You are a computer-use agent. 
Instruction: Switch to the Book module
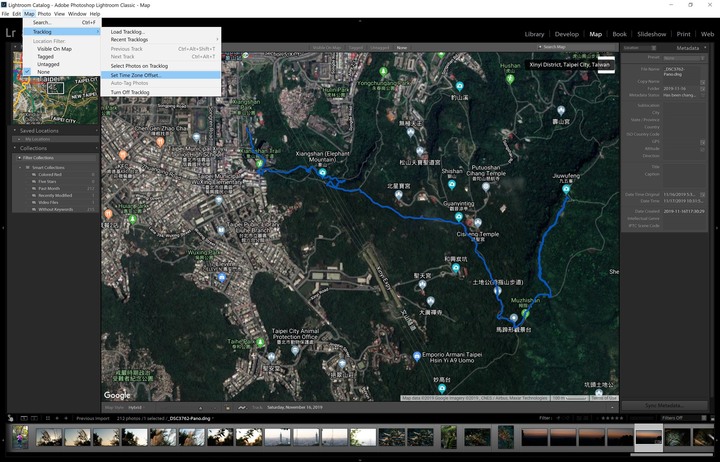click(619, 34)
